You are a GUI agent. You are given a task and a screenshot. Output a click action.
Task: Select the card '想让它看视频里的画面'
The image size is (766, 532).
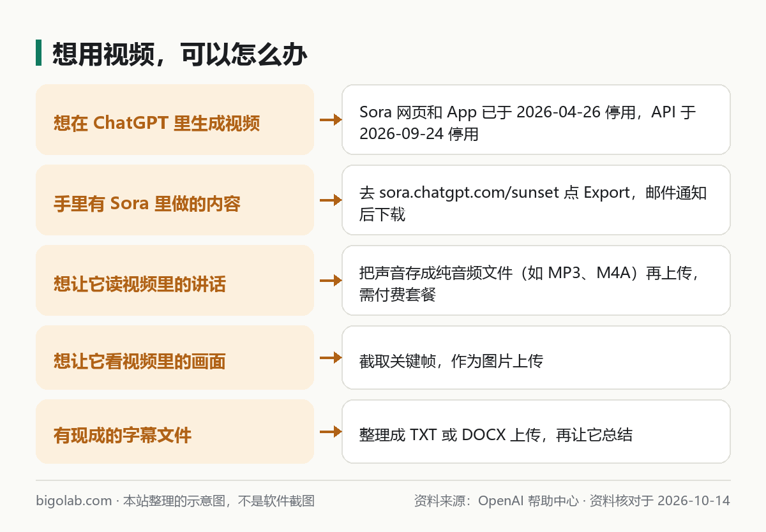pos(175,358)
